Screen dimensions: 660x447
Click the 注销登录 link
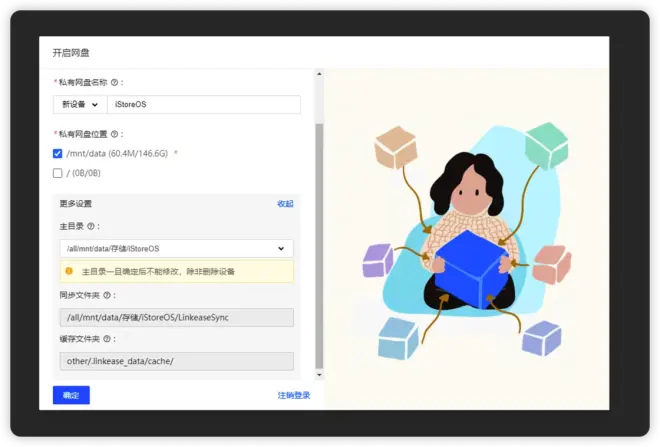coord(294,395)
